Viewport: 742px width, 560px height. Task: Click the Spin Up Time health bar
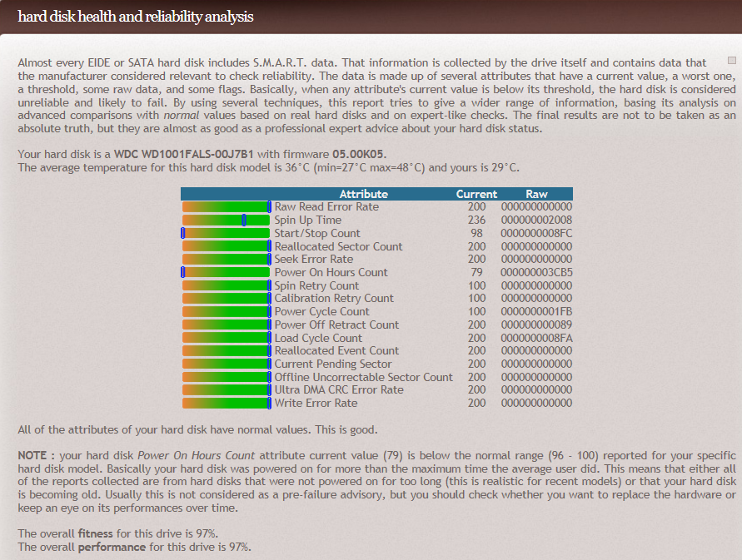[x=227, y=220]
